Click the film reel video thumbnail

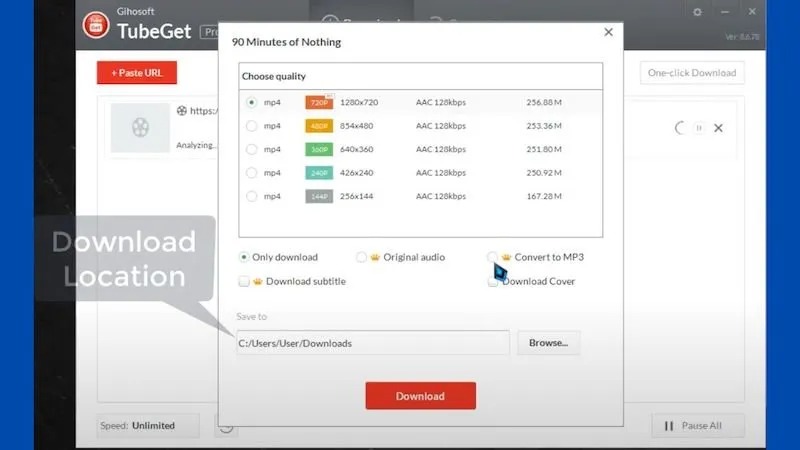pos(140,128)
